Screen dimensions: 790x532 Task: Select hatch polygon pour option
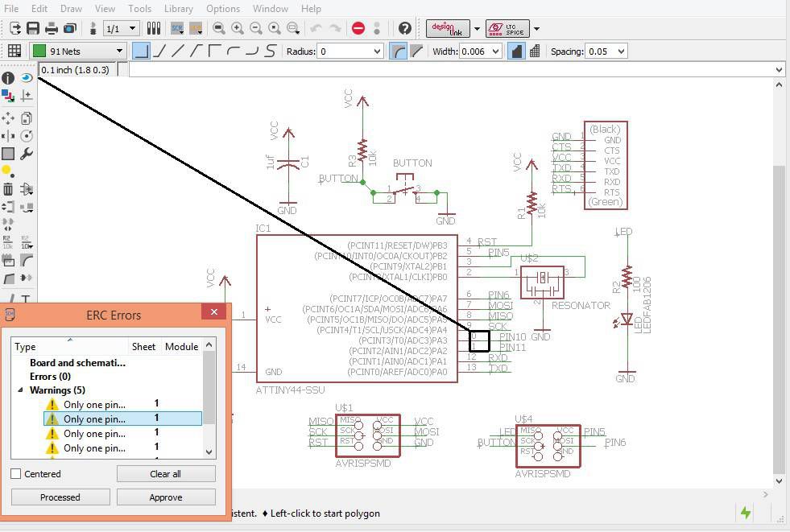point(535,51)
